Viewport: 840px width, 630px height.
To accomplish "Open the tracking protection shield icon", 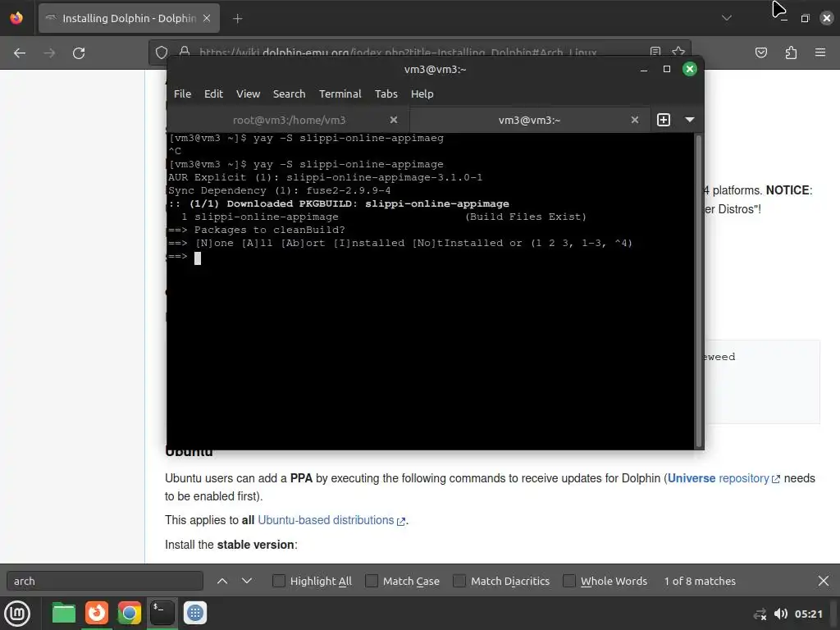I will tap(162, 52).
